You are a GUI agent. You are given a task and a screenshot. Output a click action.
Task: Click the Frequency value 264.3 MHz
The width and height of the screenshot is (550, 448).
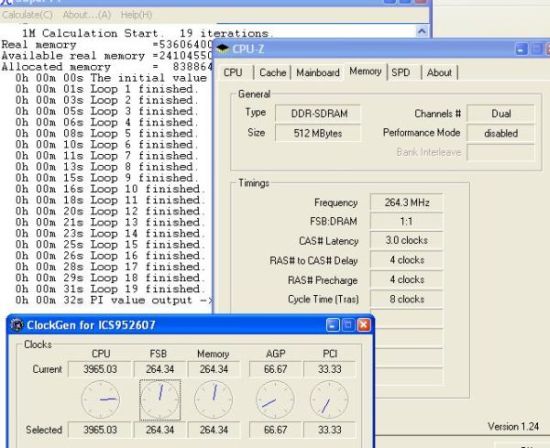407,202
